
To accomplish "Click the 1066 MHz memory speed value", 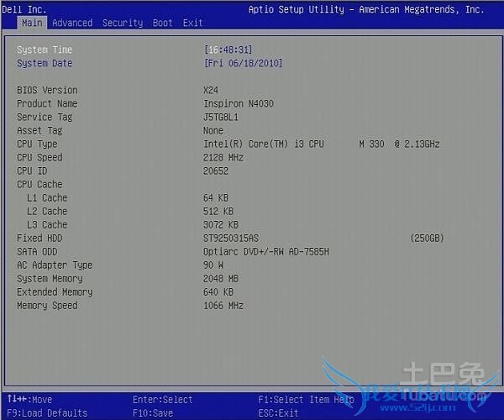I will 223,306.
